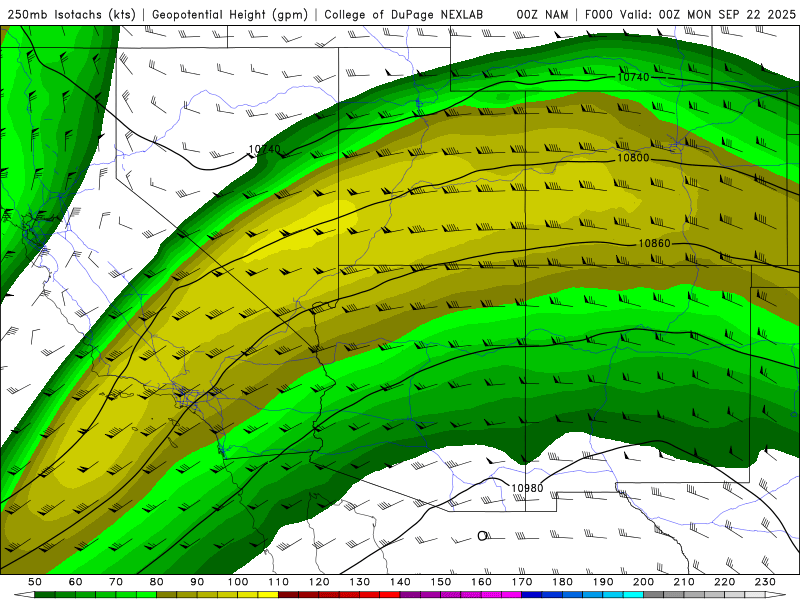Click the 90 value on the color scale
Screen dimensions: 800x600
[x=197, y=582]
